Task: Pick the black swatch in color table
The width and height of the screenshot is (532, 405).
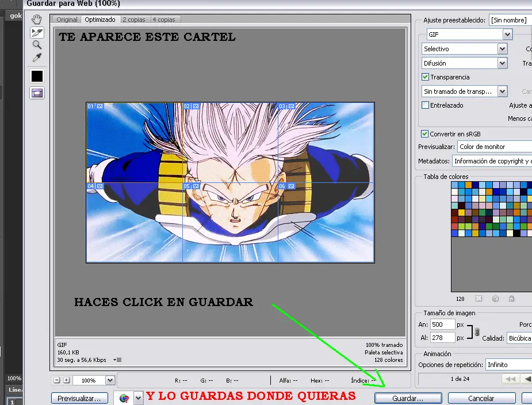Action: (x=516, y=233)
